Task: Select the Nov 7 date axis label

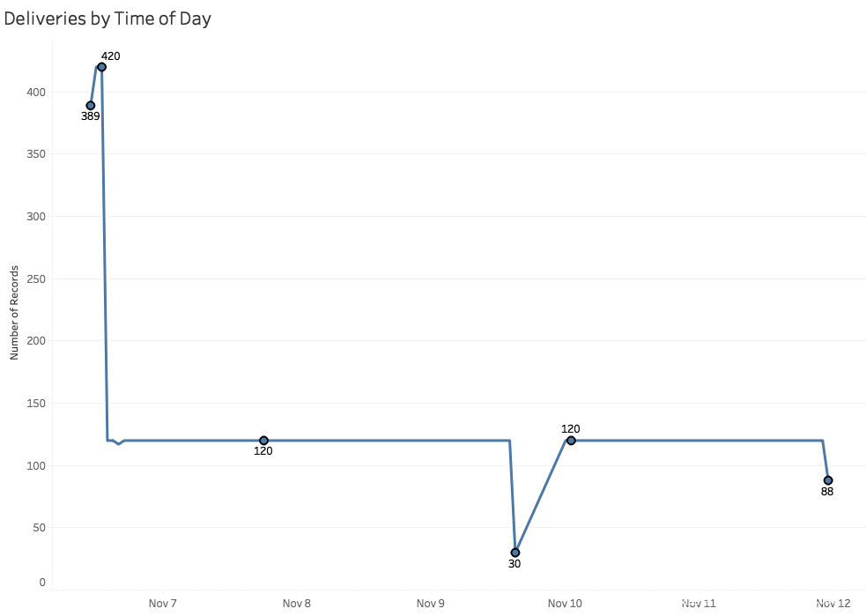Action: tap(163, 604)
